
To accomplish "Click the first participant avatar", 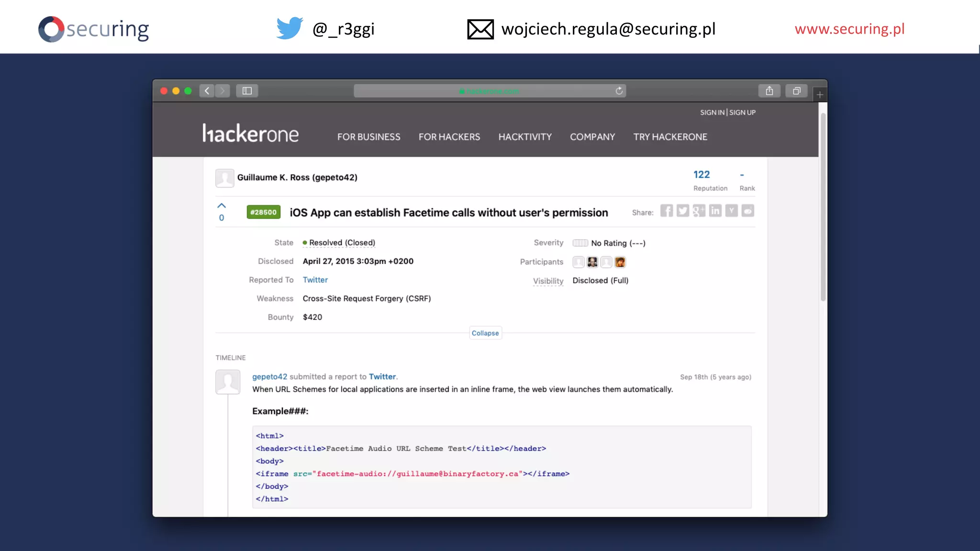I will click(x=579, y=262).
